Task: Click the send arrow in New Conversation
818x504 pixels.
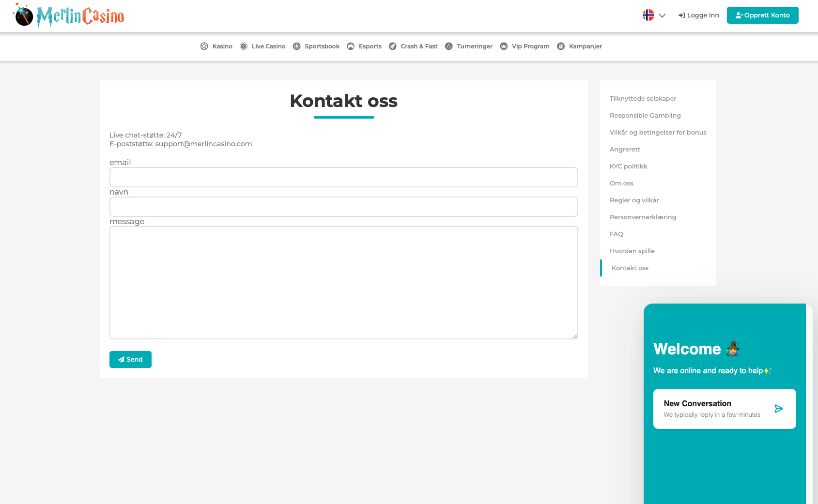Action: tap(778, 409)
